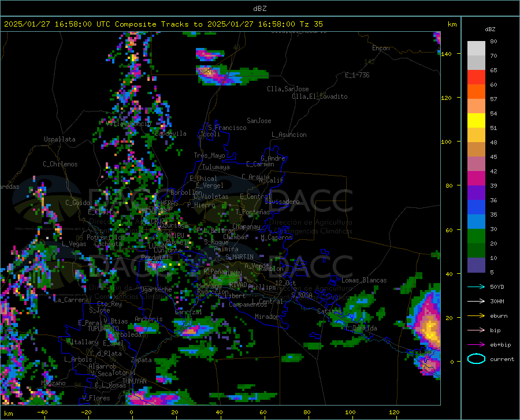Viewport: 520px width, 420px height.
Task: Click the S_Francisco place label
Action: pyautogui.click(x=227, y=128)
